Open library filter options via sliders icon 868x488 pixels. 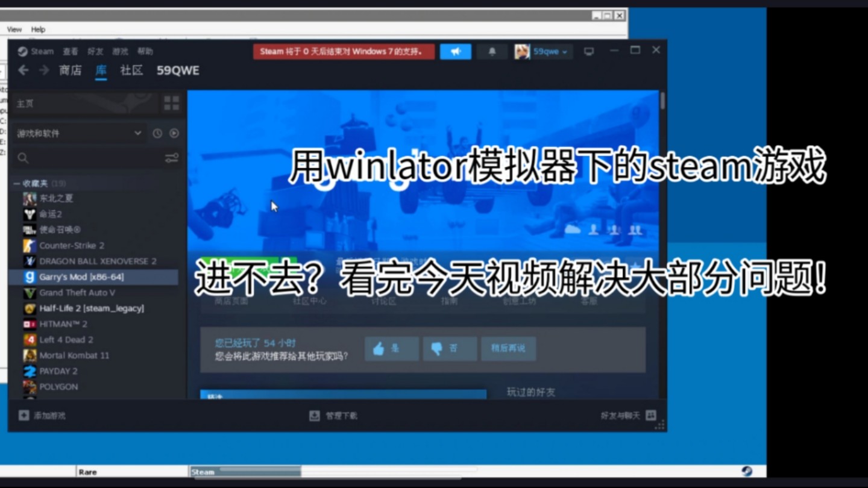click(x=172, y=158)
